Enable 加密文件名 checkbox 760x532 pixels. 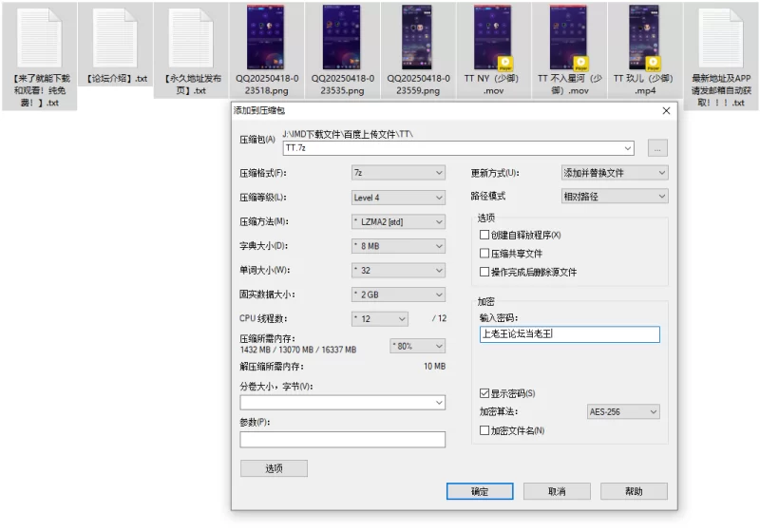click(x=485, y=431)
